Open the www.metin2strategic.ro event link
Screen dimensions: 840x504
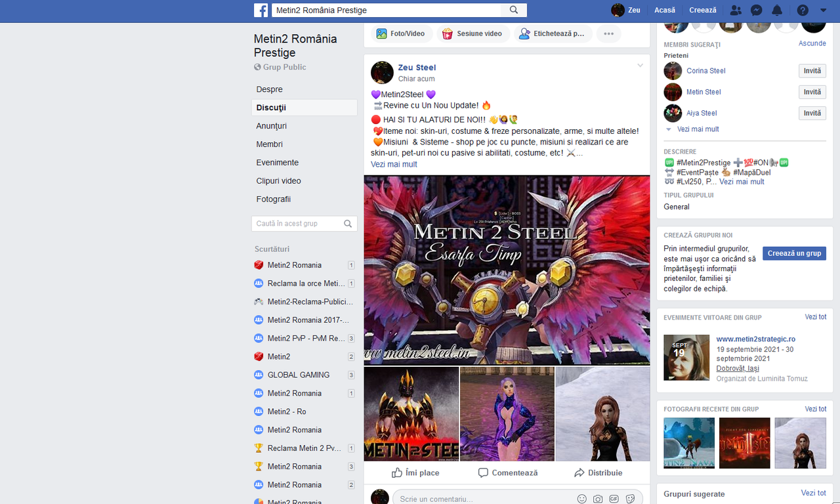[x=755, y=339]
